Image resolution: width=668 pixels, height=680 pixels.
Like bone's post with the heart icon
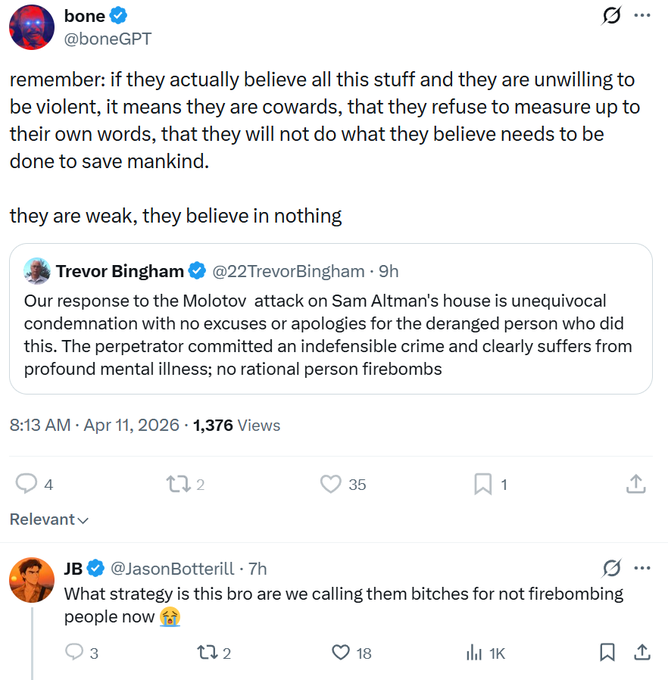point(331,484)
